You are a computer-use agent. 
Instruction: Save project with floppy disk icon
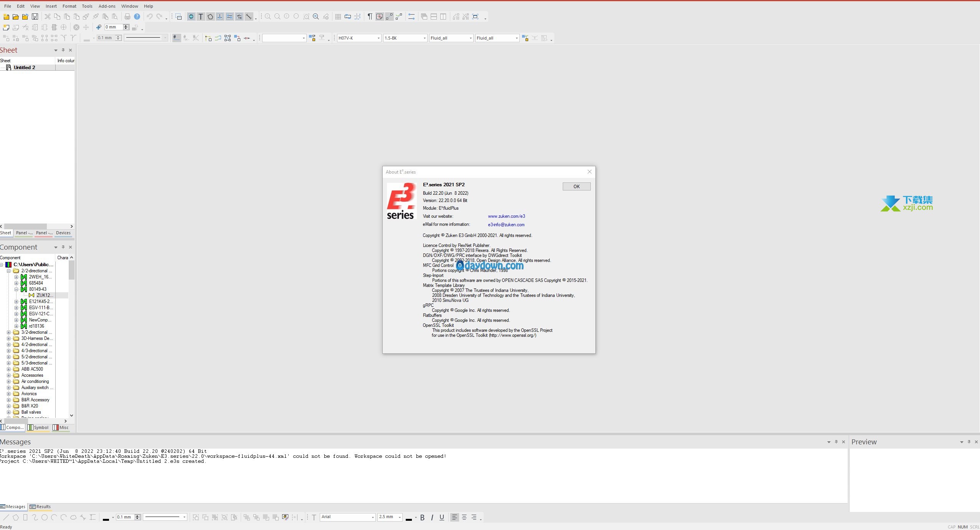pos(35,17)
